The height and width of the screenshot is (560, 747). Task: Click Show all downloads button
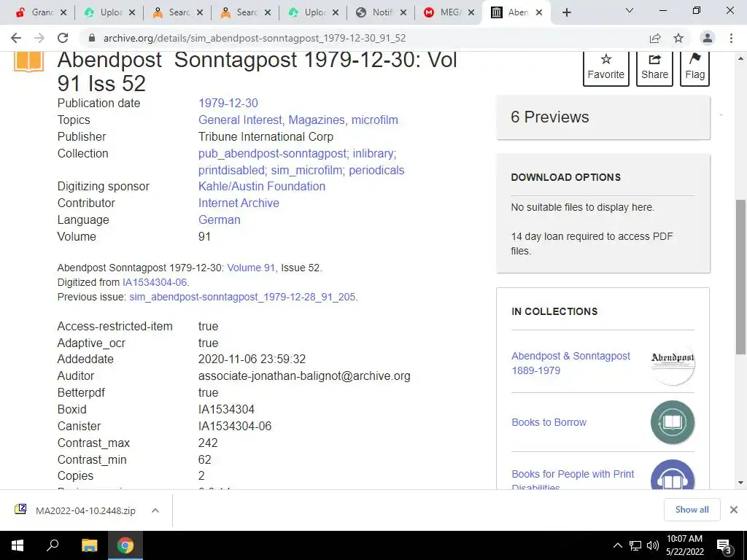pos(692,510)
